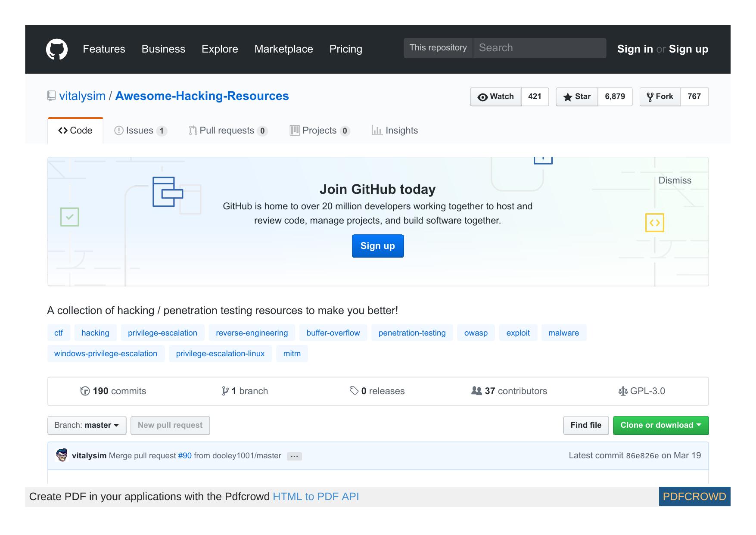Click the GPL-3.0 license scale icon
This screenshot has height=535, width=756.
tap(623, 391)
